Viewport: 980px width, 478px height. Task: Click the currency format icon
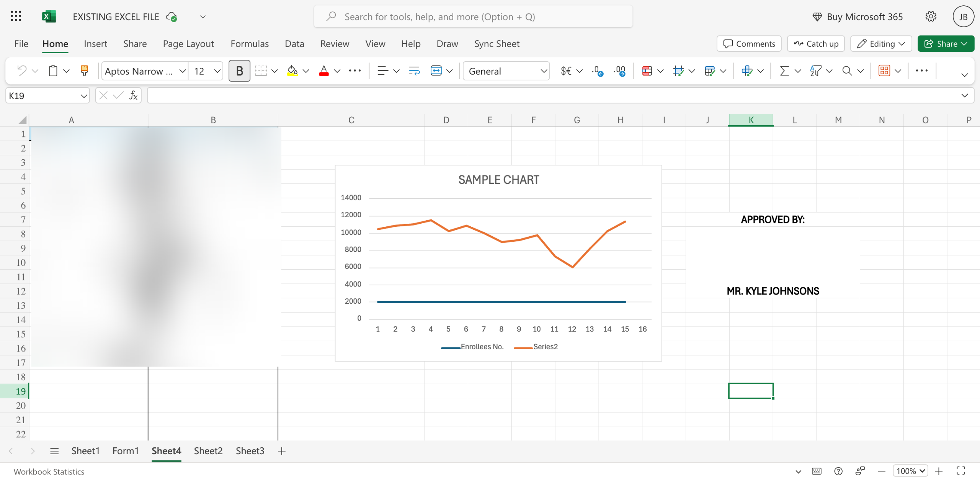pyautogui.click(x=566, y=71)
